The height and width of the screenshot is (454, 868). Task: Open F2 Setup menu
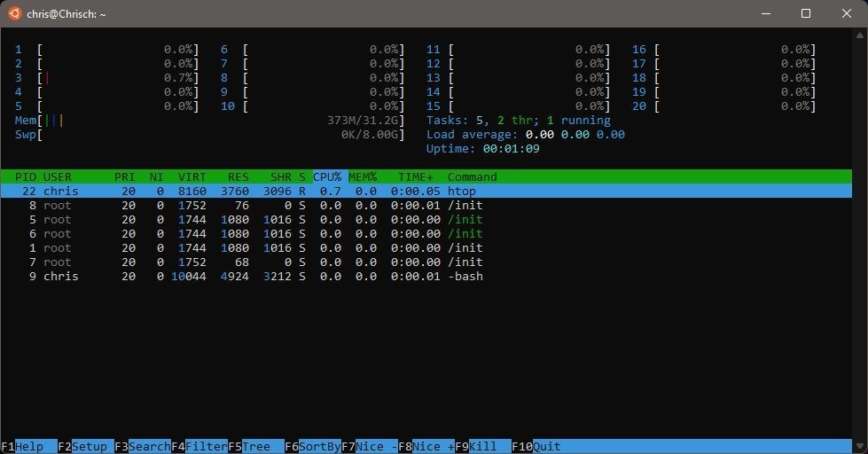86,446
